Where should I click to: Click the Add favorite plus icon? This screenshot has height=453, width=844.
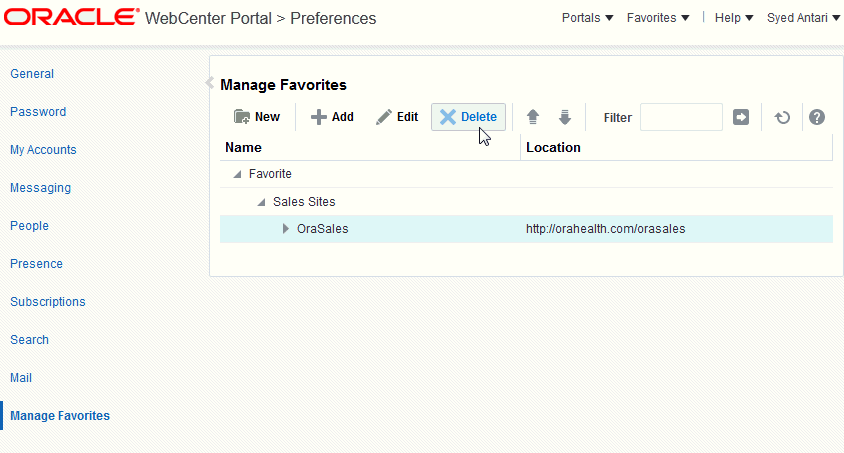click(319, 117)
